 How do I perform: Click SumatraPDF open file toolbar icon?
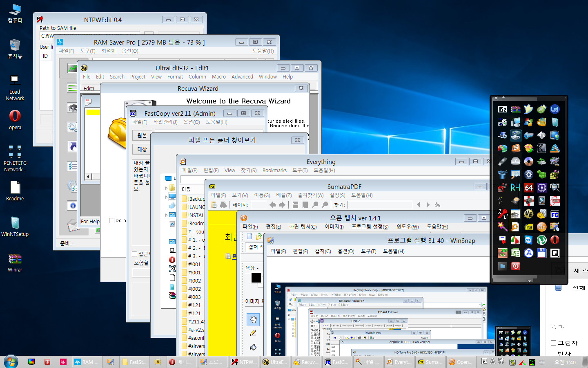[214, 205]
